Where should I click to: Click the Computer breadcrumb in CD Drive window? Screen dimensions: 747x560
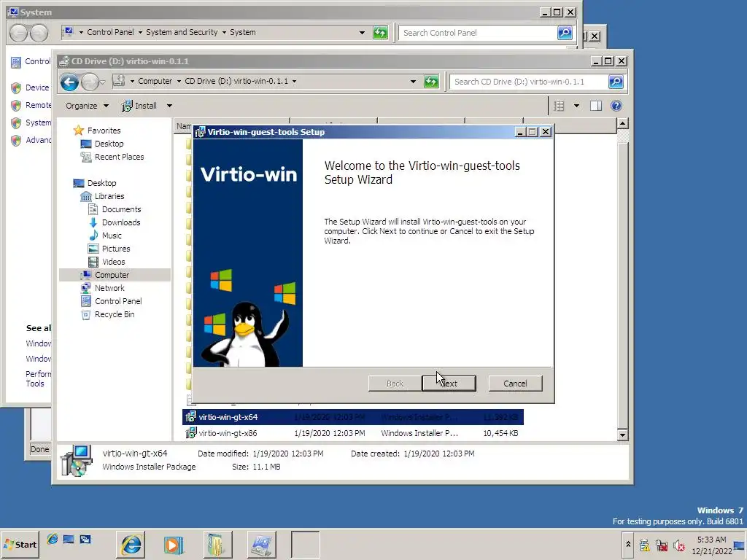click(x=155, y=81)
